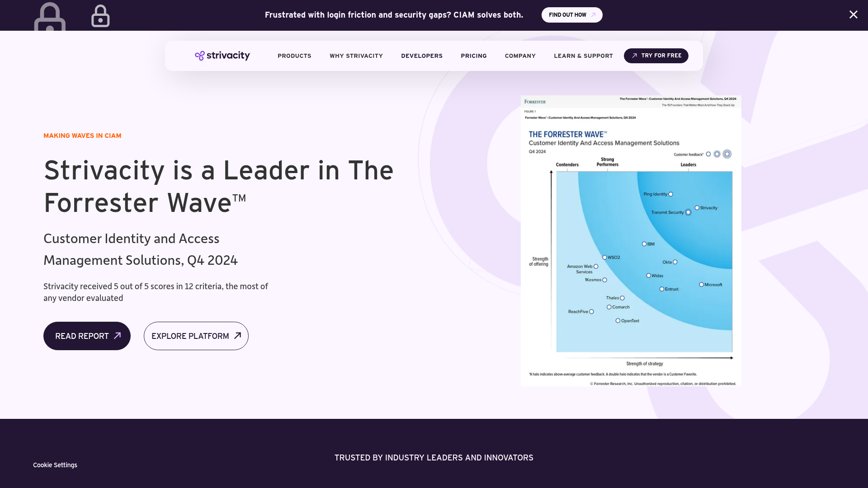Screen dimensions: 868x488
Task: Open the PRICING page from navigation
Action: tap(473, 56)
